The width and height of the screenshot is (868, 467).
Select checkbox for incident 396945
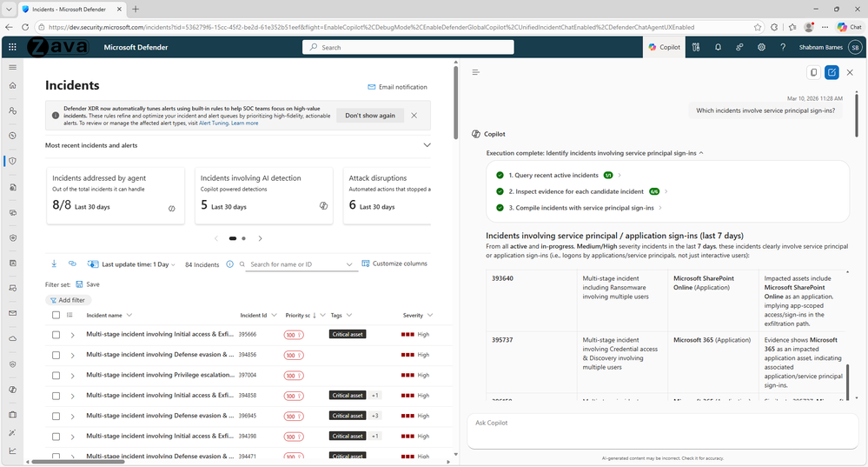(56, 416)
